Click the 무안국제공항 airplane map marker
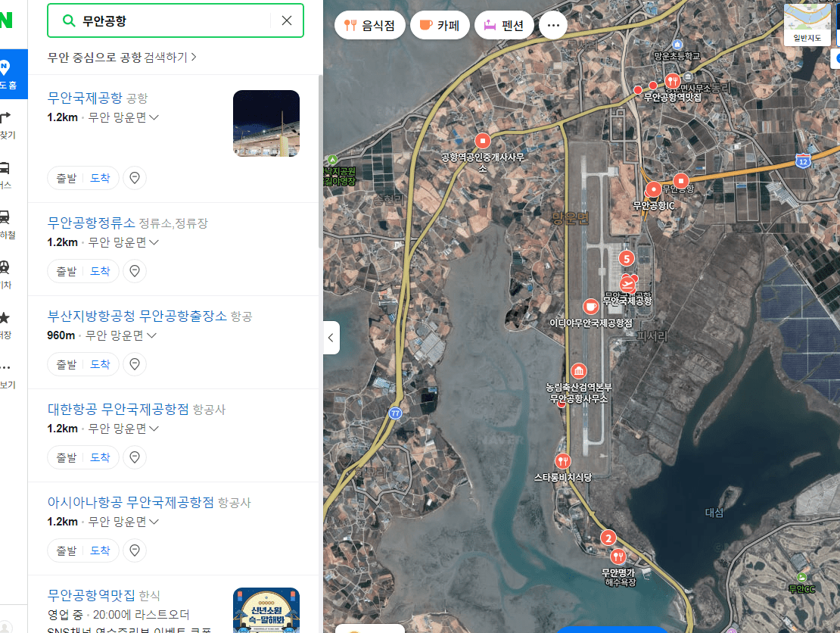This screenshot has width=840, height=633. pyautogui.click(x=627, y=284)
